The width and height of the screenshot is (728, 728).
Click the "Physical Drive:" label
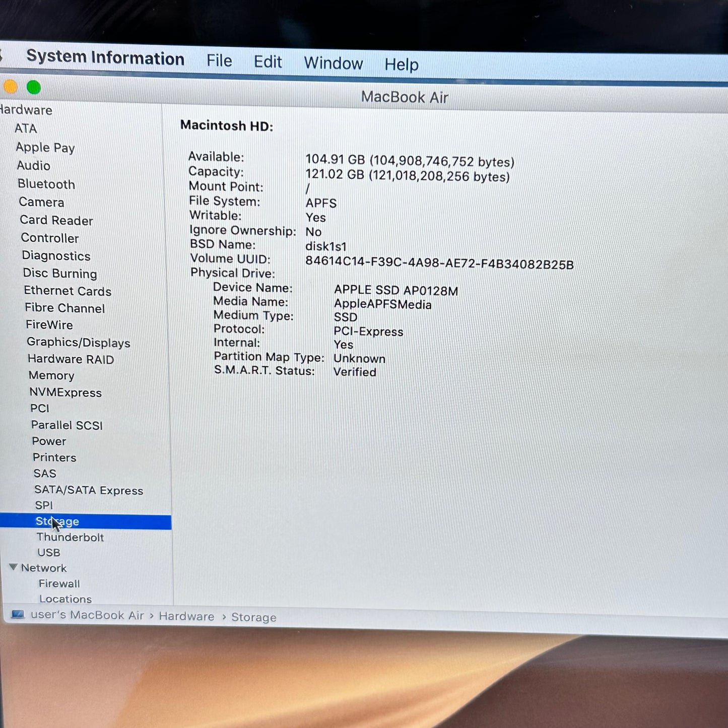pos(233,273)
